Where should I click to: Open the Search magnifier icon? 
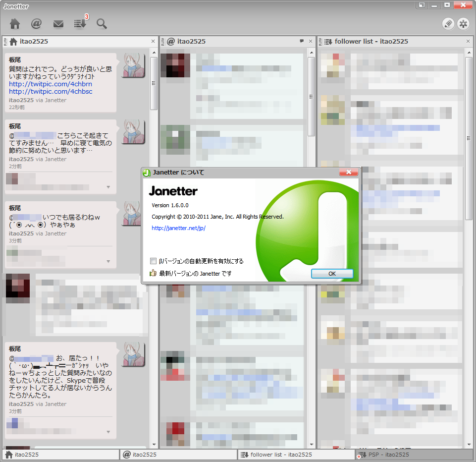coord(102,24)
